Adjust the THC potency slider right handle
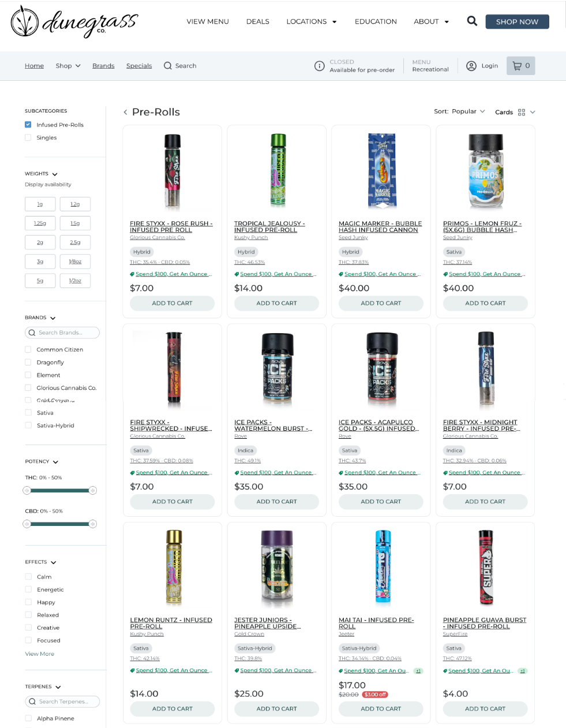The image size is (566, 728). click(92, 490)
